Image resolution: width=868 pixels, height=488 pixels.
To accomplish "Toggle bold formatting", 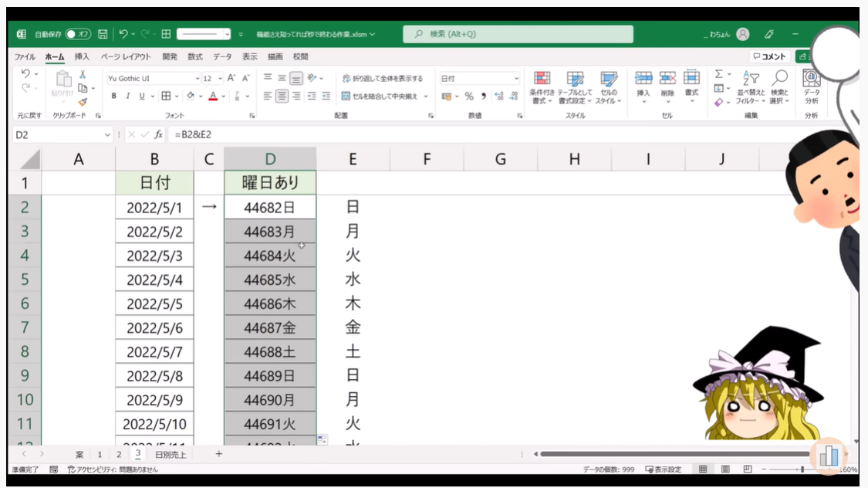I will (114, 97).
